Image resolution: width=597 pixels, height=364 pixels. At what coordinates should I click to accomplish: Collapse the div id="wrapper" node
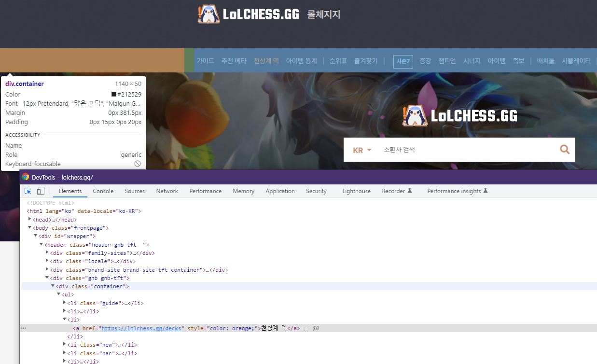(x=36, y=236)
